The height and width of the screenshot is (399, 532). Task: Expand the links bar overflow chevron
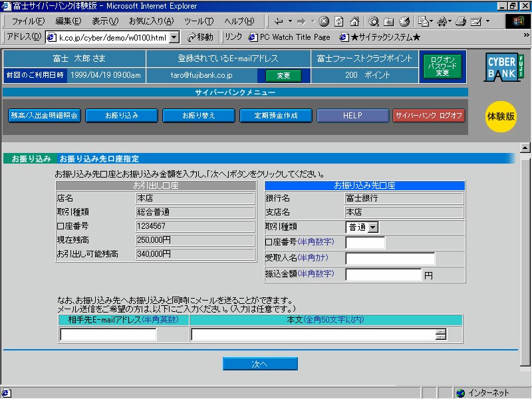(526, 35)
